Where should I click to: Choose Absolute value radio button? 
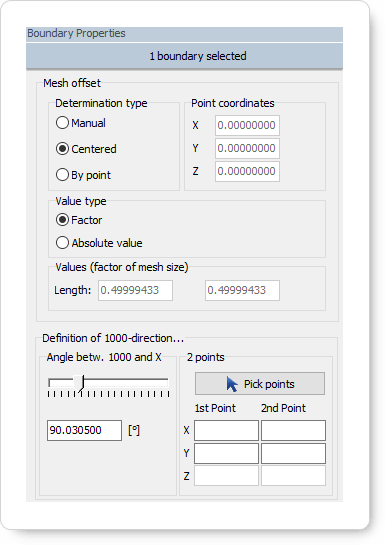99,243
